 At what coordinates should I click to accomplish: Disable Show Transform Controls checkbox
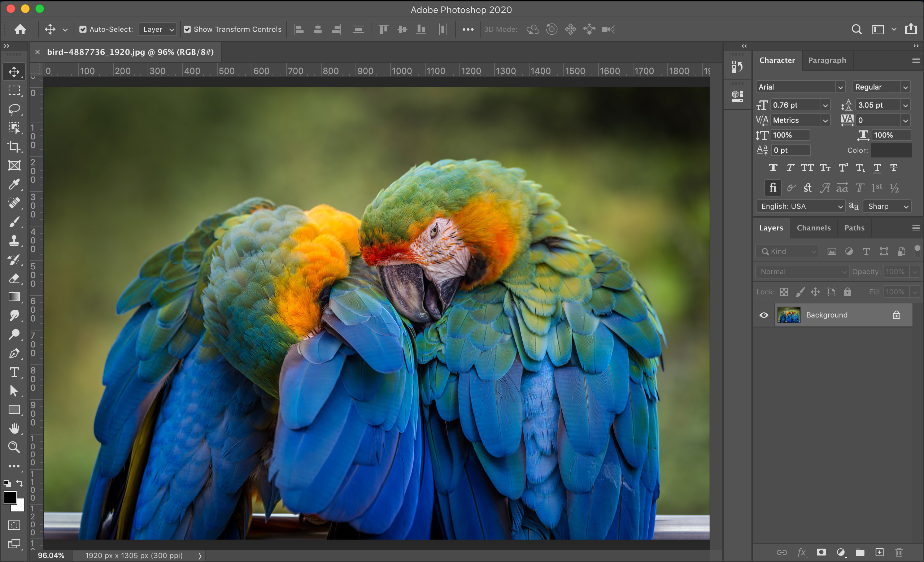[x=187, y=29]
